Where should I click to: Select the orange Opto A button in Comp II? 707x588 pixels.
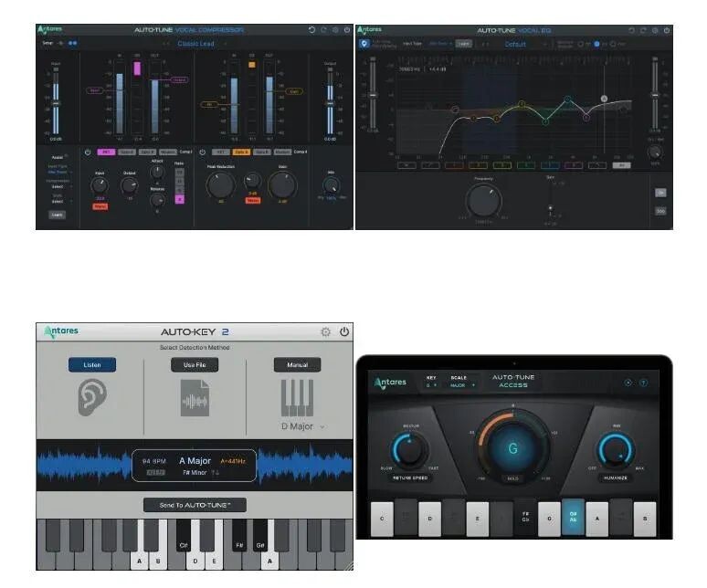[x=241, y=152]
